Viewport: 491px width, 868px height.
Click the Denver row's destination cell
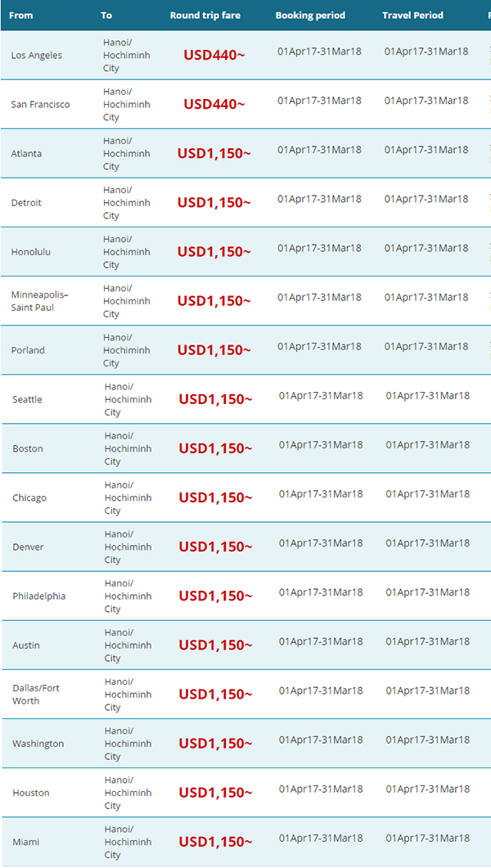pyautogui.click(x=128, y=547)
